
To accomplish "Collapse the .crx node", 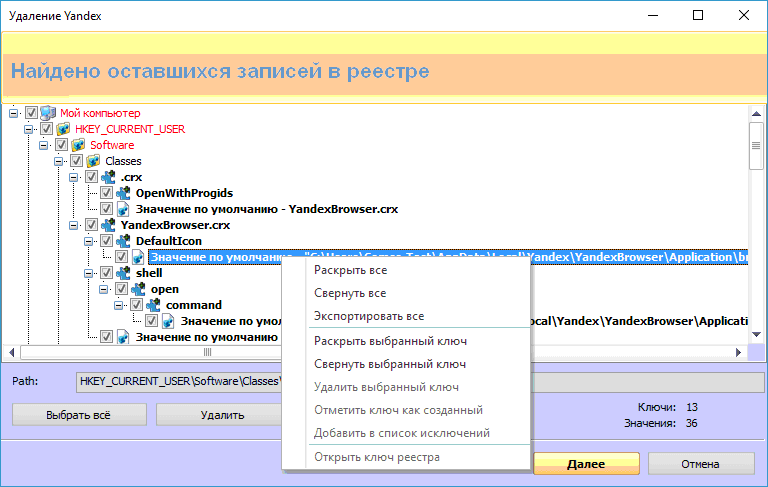I will click(73, 177).
